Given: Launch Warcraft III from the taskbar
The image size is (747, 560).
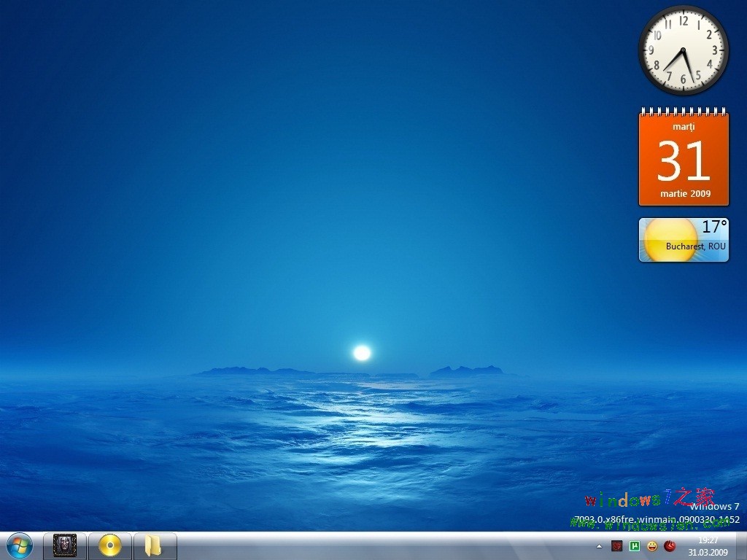Looking at the screenshot, I should point(64,546).
